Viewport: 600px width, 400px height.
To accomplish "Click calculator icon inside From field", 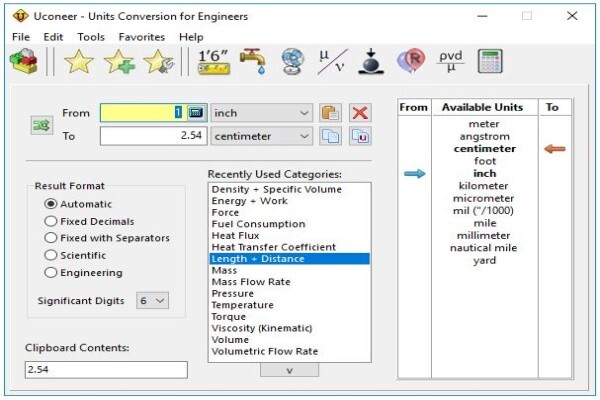I will coord(196,113).
